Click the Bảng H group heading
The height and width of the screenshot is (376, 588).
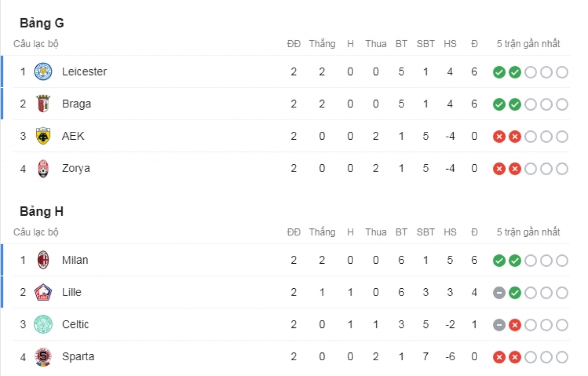pyautogui.click(x=42, y=212)
